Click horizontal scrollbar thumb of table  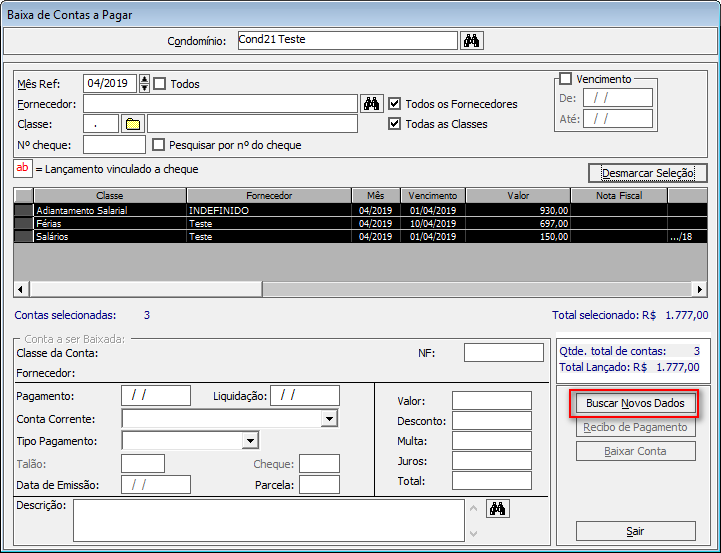[146, 289]
